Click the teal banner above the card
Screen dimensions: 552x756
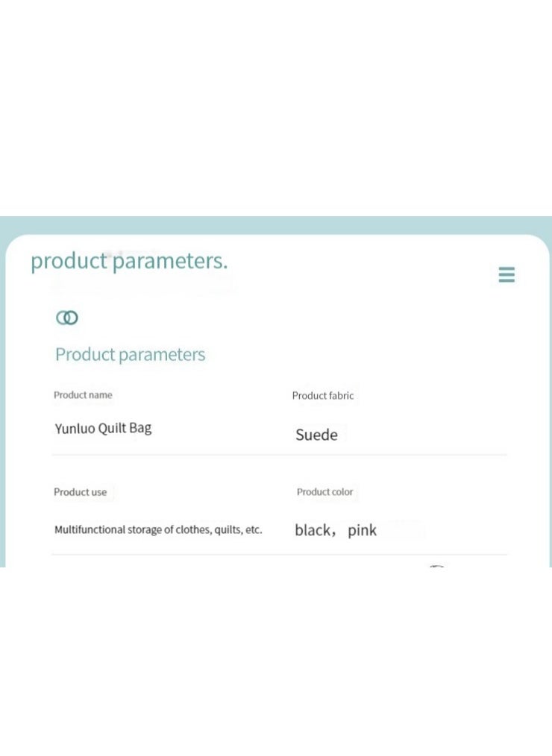point(276,224)
